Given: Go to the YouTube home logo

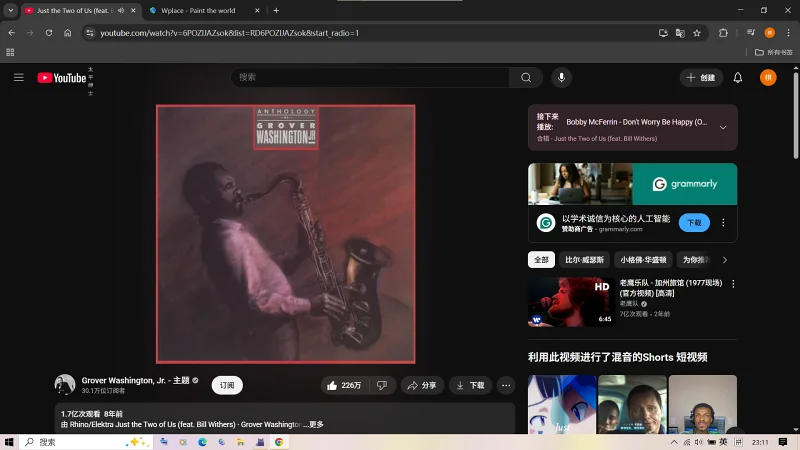Looking at the screenshot, I should coord(61,78).
